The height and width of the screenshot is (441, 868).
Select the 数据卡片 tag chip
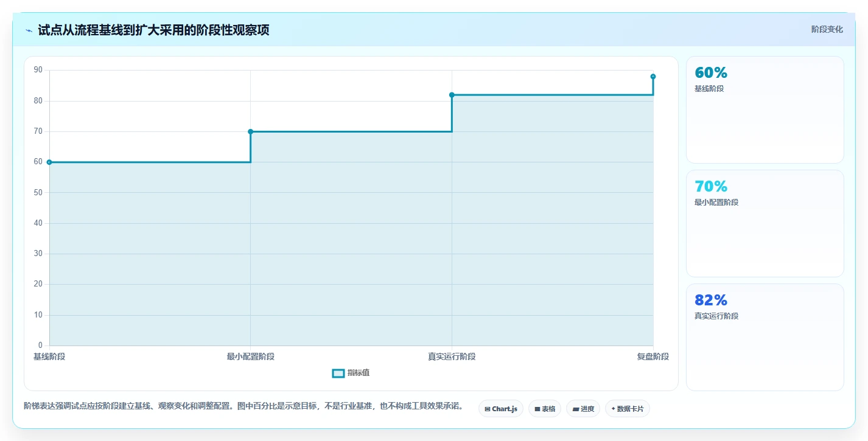[x=628, y=409]
